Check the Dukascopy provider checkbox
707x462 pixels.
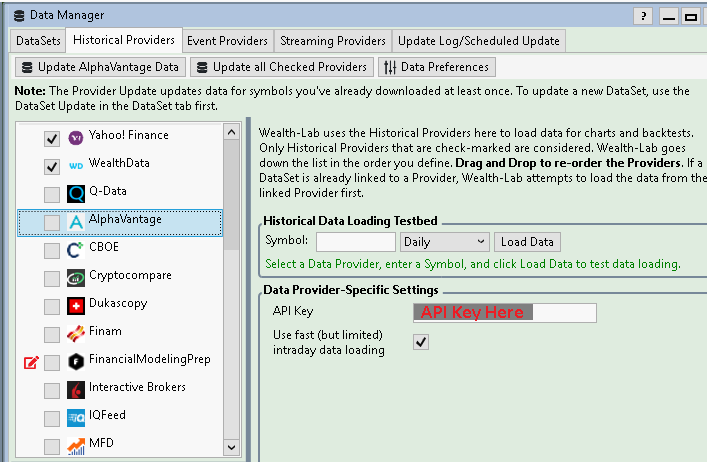[52, 306]
